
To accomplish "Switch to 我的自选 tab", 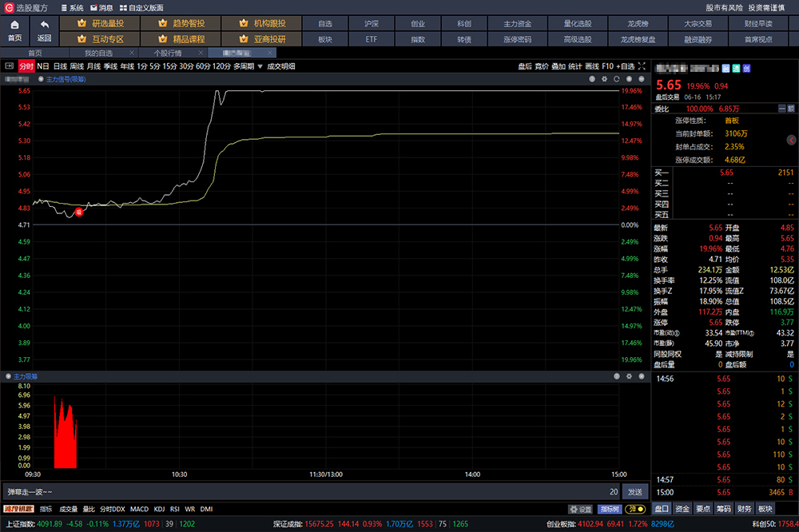I will [x=98, y=53].
